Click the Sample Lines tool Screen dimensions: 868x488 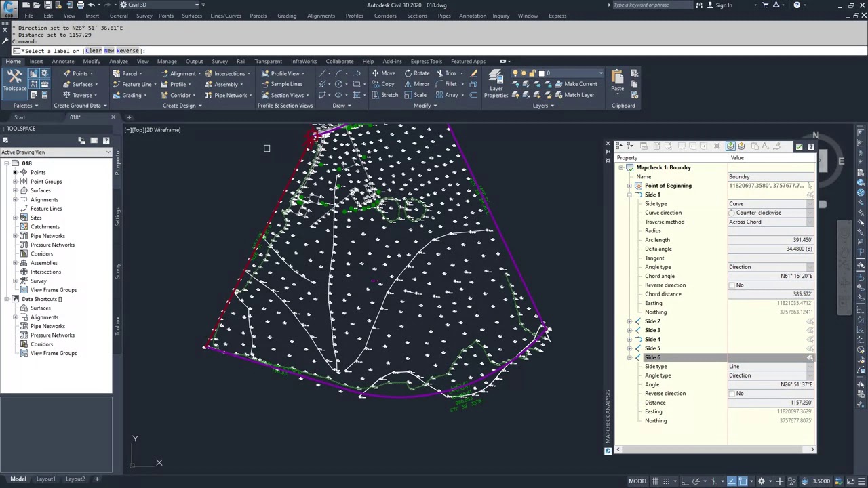pyautogui.click(x=281, y=84)
